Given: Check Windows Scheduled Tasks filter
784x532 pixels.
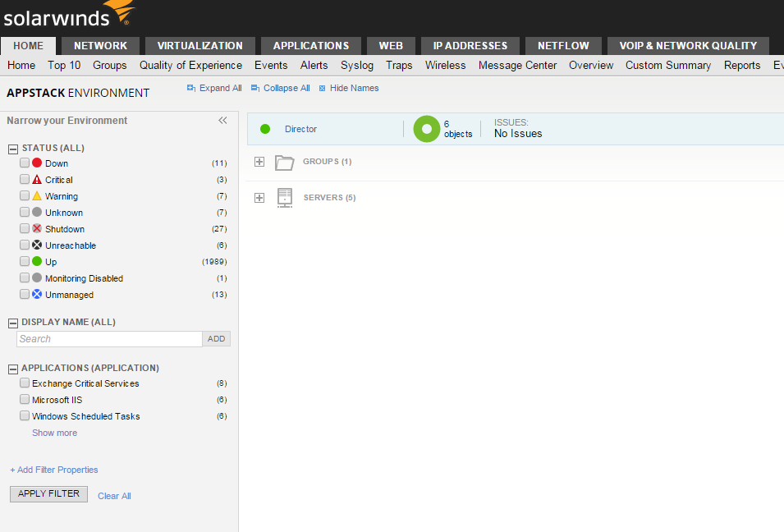Looking at the screenshot, I should pos(25,415).
